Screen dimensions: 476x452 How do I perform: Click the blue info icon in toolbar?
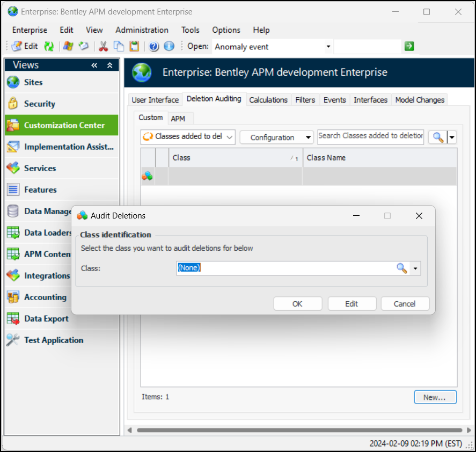pos(169,47)
